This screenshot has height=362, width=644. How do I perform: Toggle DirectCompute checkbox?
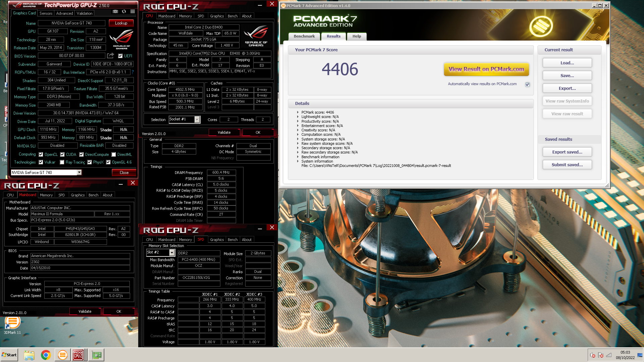click(x=82, y=155)
